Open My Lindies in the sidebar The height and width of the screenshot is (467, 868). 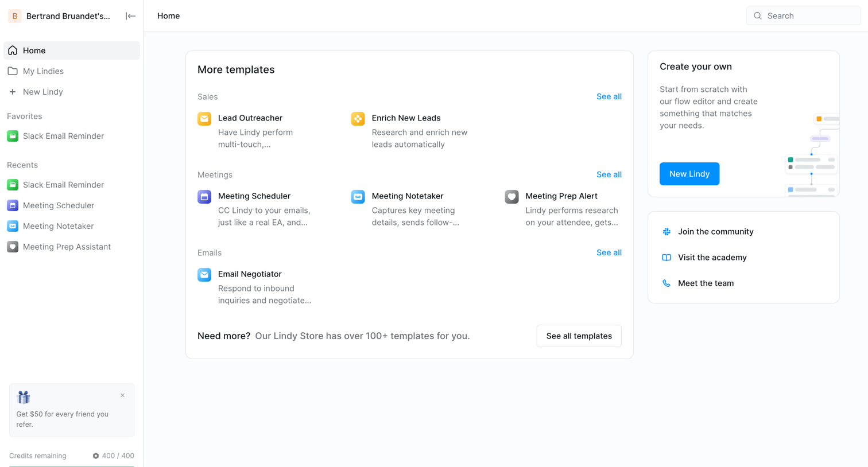[x=72, y=71]
